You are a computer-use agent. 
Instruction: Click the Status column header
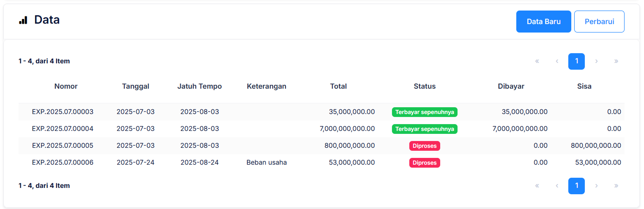(425, 86)
